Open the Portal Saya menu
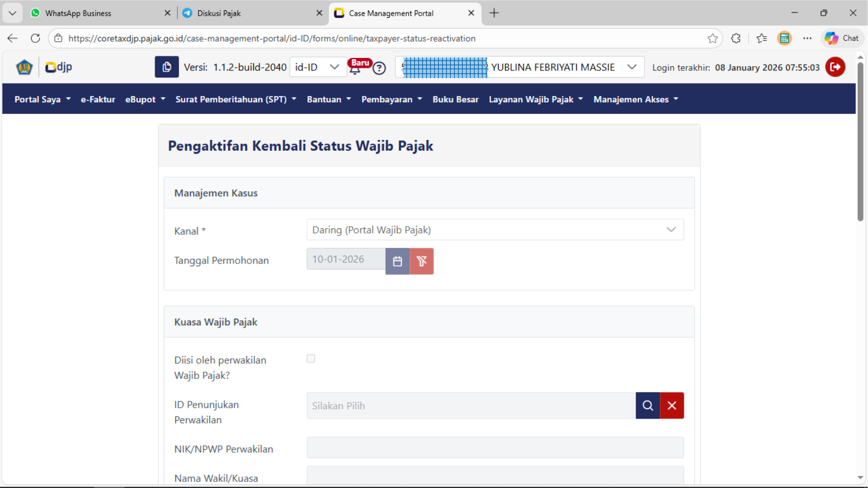Viewport: 868px width, 488px height. (x=42, y=99)
